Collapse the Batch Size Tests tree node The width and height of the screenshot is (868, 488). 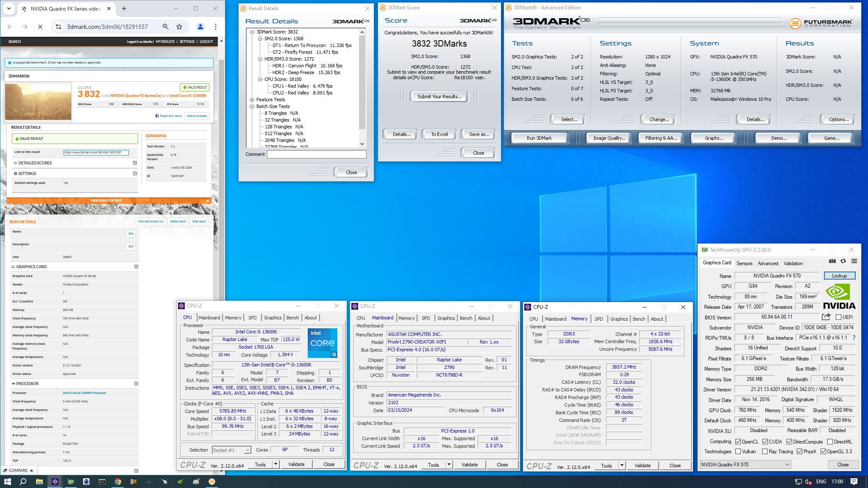[252, 106]
